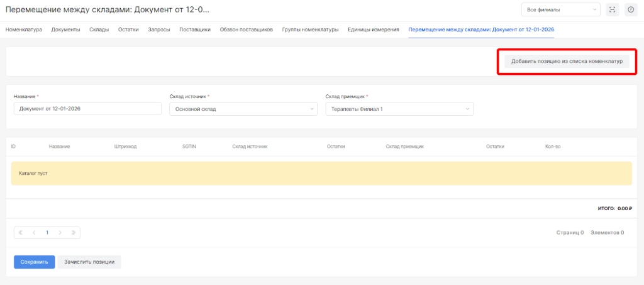Expand the 'Склад источник' dropdown
Image resolution: width=644 pixels, height=285 pixels.
click(x=243, y=109)
